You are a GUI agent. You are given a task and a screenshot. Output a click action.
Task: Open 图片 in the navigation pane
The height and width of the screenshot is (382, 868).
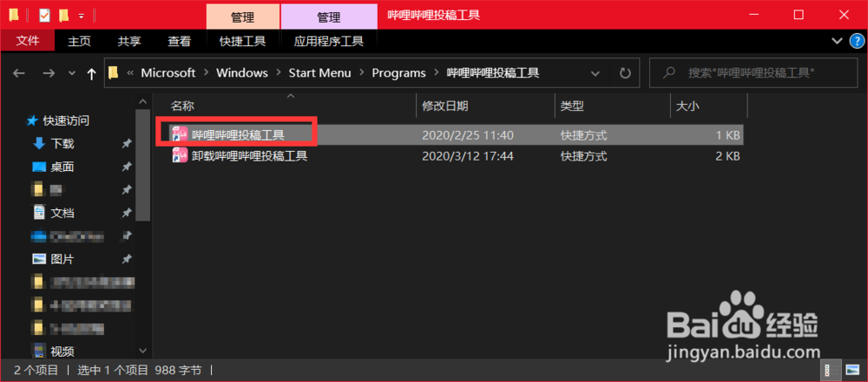(62, 259)
